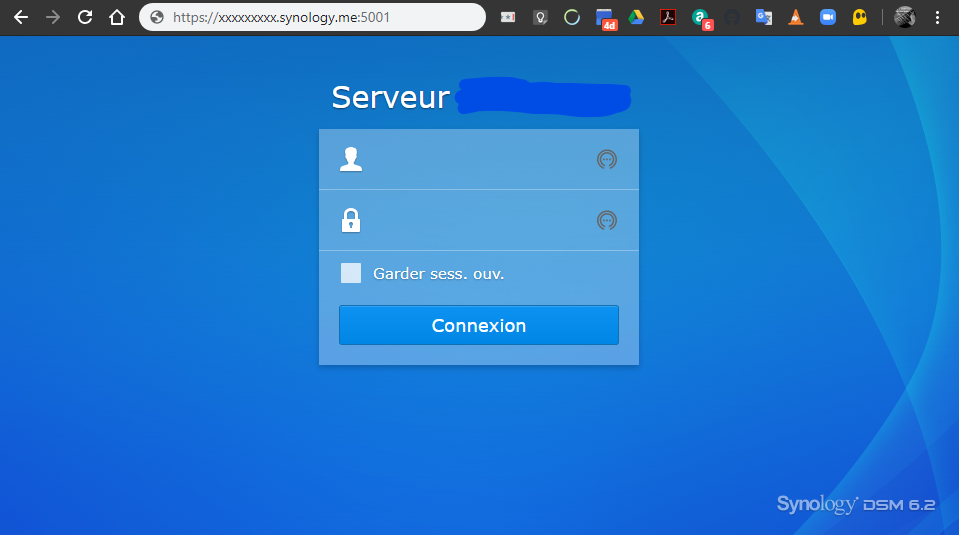959x535 pixels.
Task: Click the password input field
Action: point(479,220)
